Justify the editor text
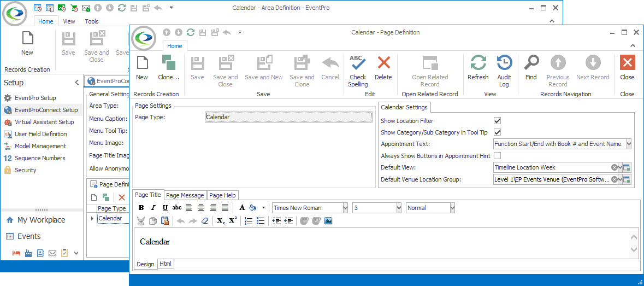This screenshot has height=286, width=644. [x=225, y=208]
